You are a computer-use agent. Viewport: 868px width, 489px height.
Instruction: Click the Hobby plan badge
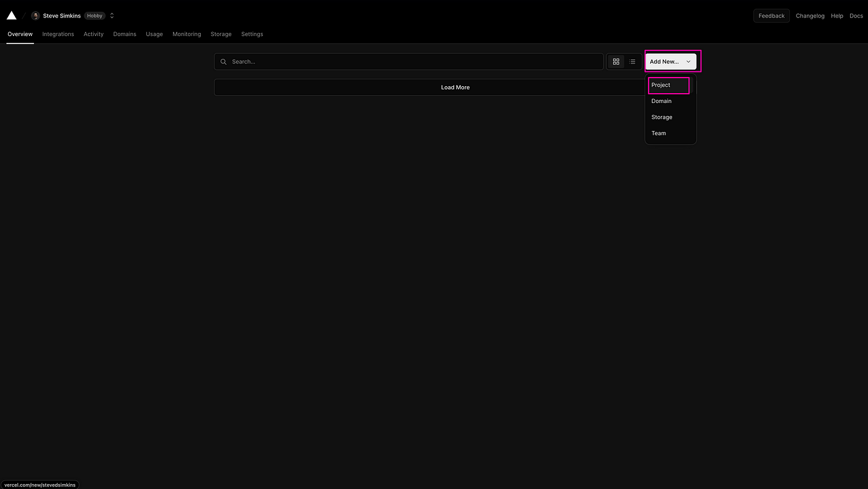pyautogui.click(x=95, y=16)
